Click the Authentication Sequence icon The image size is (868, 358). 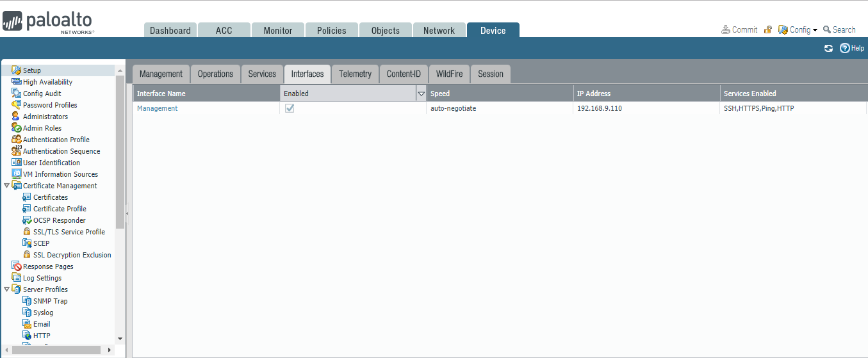coord(17,151)
